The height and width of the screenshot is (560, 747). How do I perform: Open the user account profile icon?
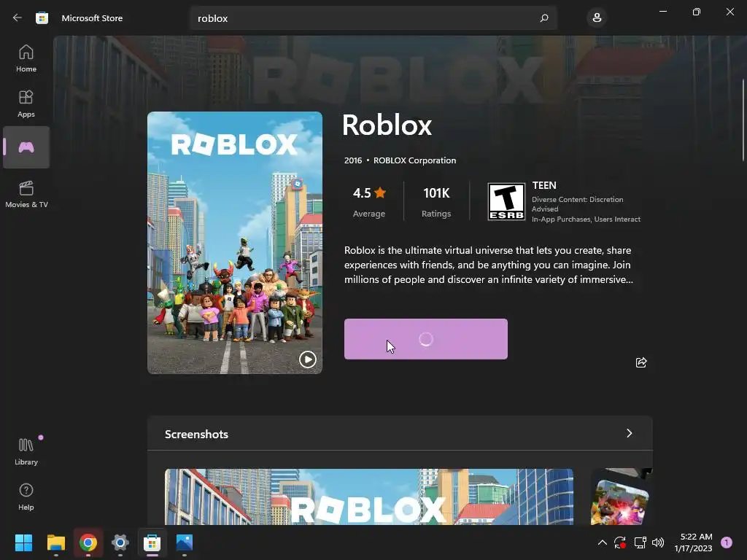[597, 18]
